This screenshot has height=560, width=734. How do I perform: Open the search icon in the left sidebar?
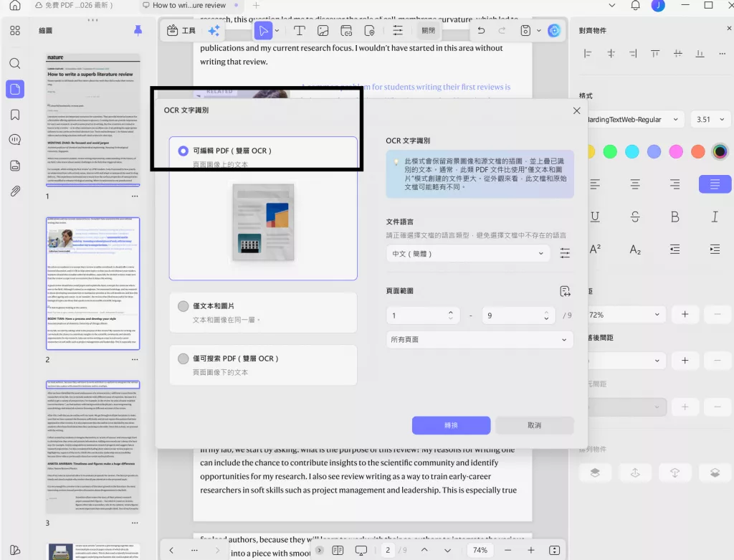pyautogui.click(x=14, y=62)
